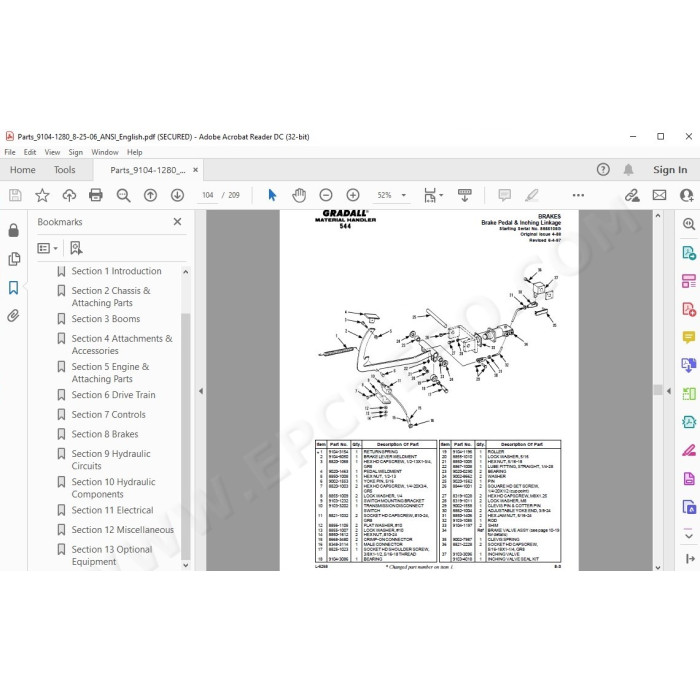
Task: Open the Help menu
Action: tap(134, 152)
